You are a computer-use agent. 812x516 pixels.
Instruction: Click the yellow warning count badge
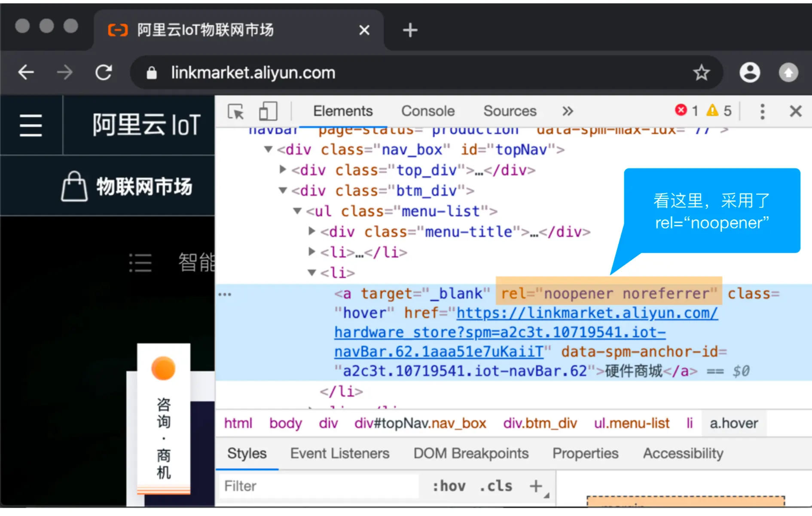(x=719, y=111)
